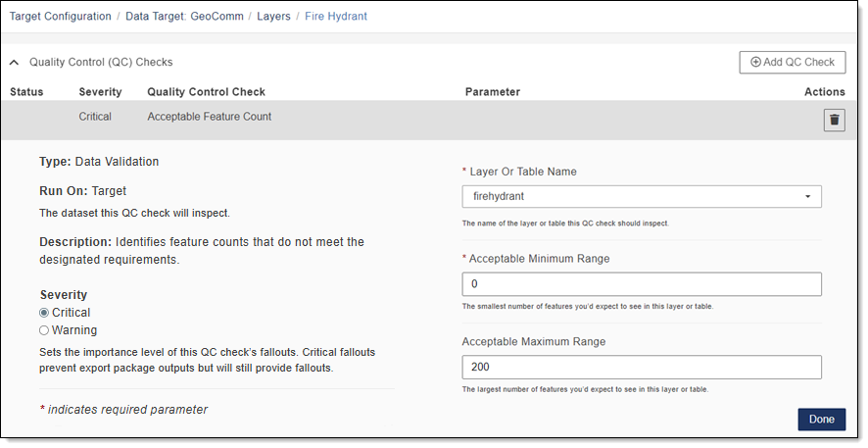
Task: Navigate to Layers breadcrumb
Action: coord(273,17)
